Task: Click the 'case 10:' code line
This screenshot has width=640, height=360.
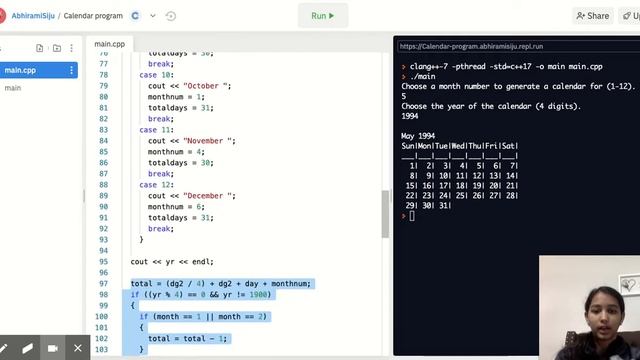Action: click(x=156, y=75)
